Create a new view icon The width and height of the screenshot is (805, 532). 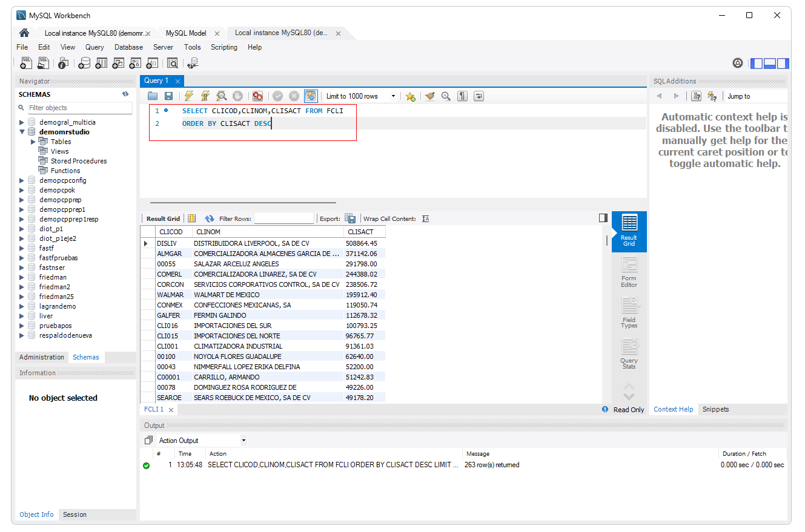(x=118, y=63)
